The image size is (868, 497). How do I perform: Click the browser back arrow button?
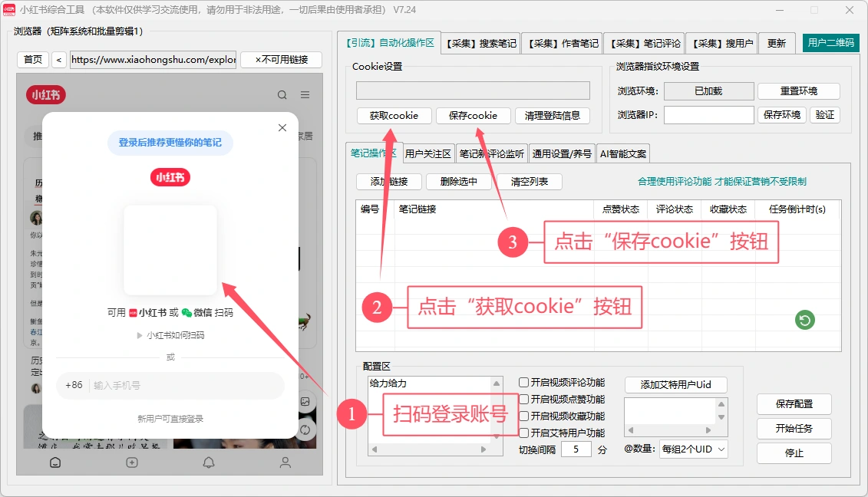(x=58, y=59)
